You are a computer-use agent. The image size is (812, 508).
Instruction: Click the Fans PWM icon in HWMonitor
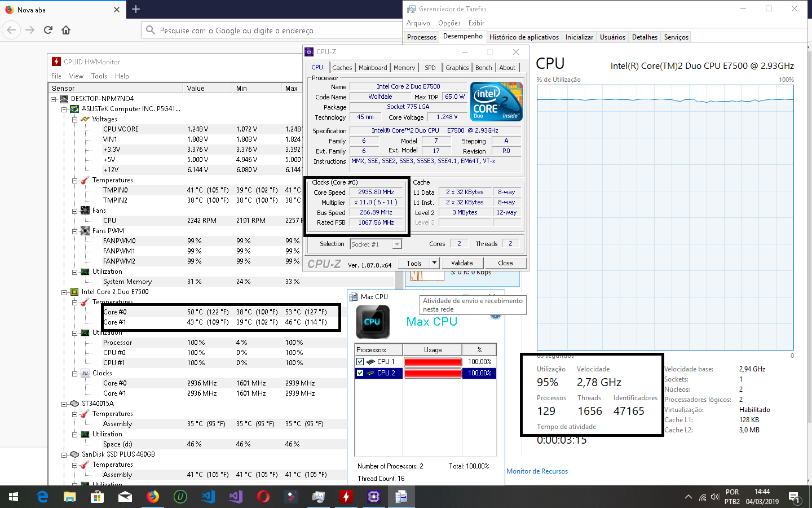pos(85,231)
